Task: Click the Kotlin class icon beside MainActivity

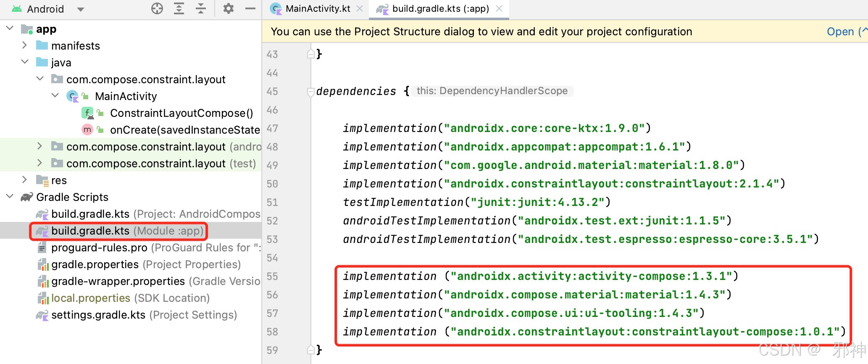Action: [x=73, y=96]
